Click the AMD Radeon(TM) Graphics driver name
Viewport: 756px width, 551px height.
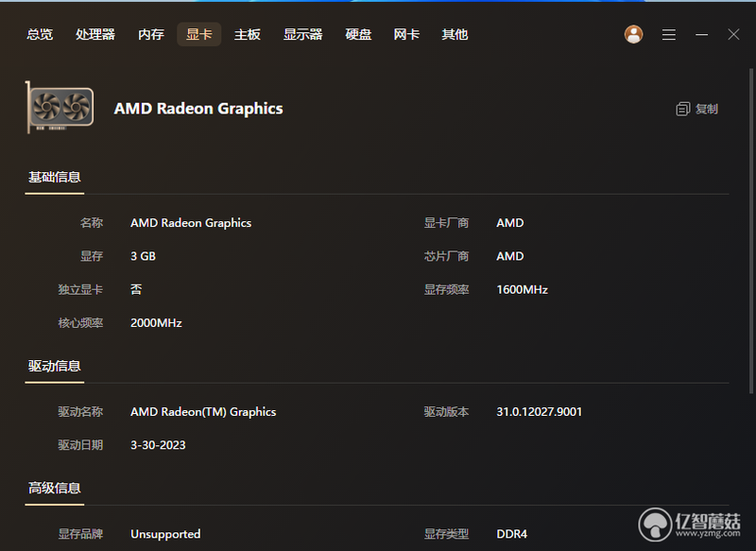click(203, 412)
